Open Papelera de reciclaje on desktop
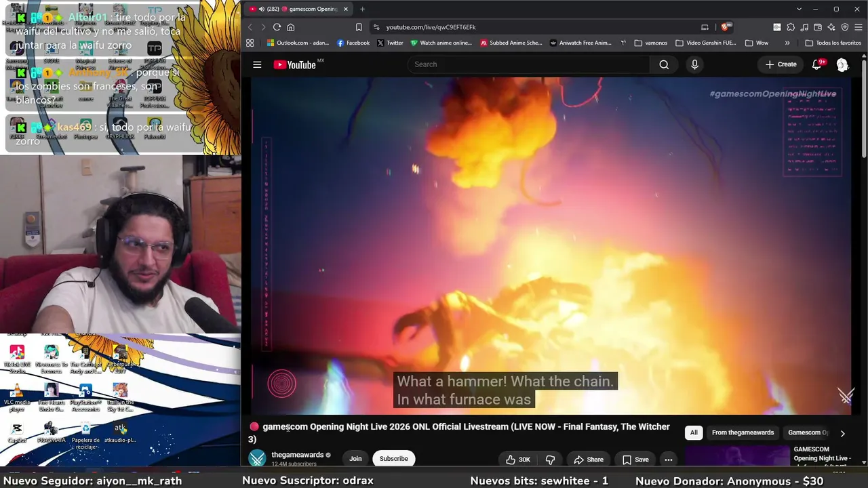The image size is (868, 488). 85,435
